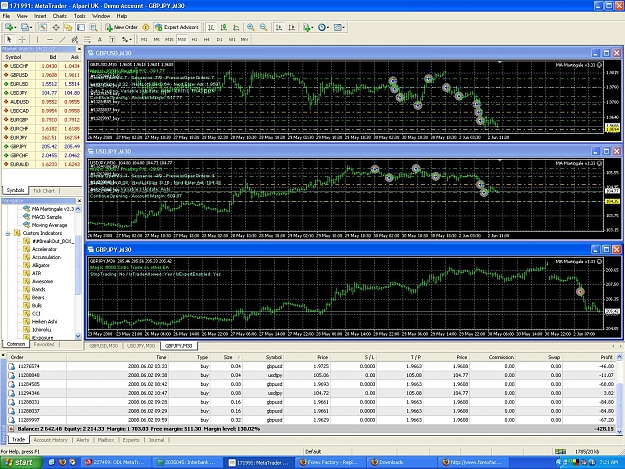Open the arrows objects dropdown
Viewport: 625px width, 469px height.
(x=126, y=39)
